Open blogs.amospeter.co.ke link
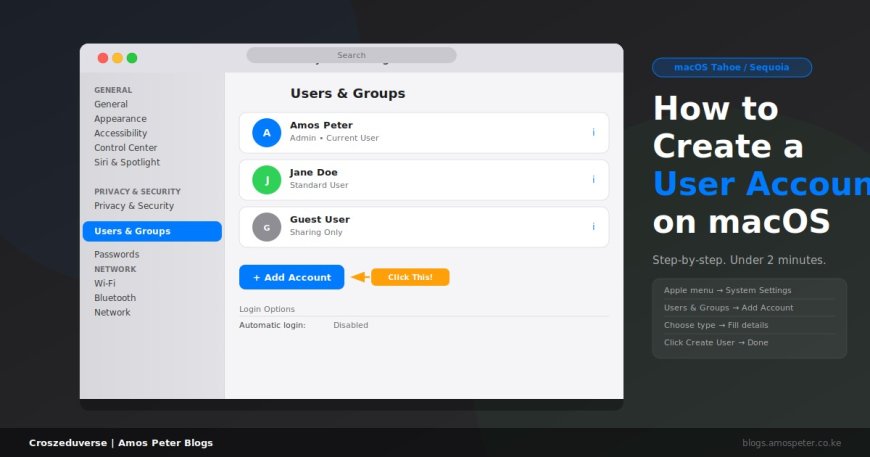Image resolution: width=870 pixels, height=457 pixels. pos(791,443)
